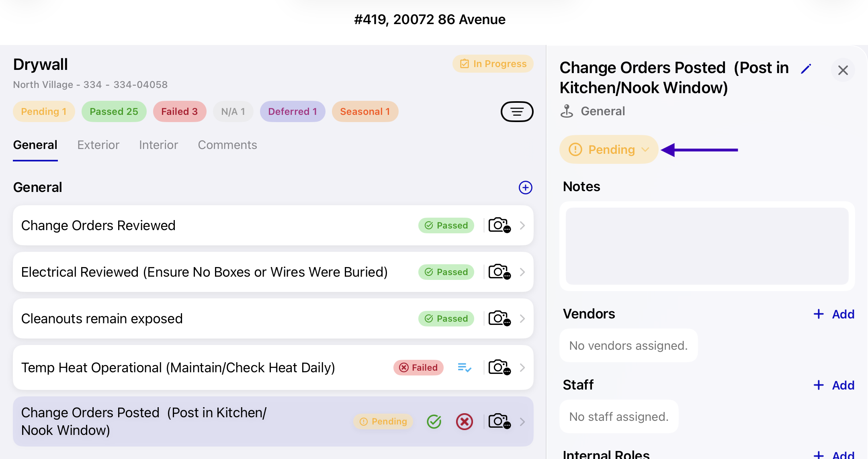Click the In Progress status badge
This screenshot has width=868, height=459.
pyautogui.click(x=493, y=64)
